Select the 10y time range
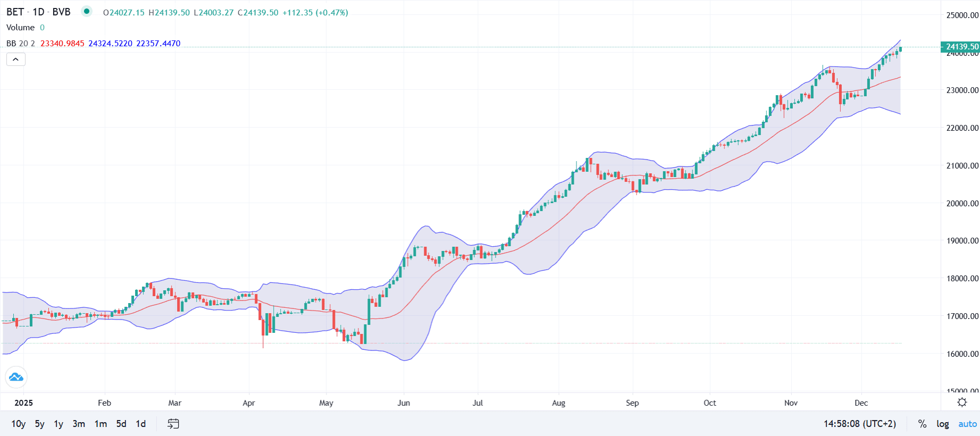Screen dimensions: 980x436 (x=18, y=424)
